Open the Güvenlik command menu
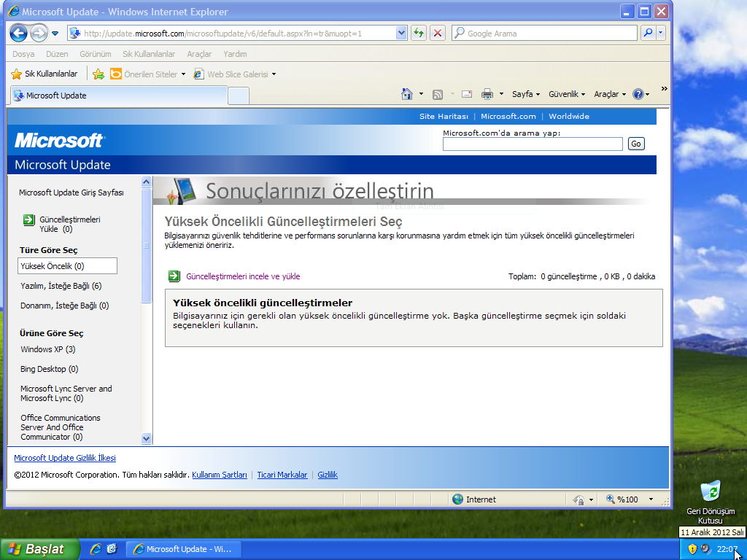This screenshot has width=747, height=560. point(566,94)
